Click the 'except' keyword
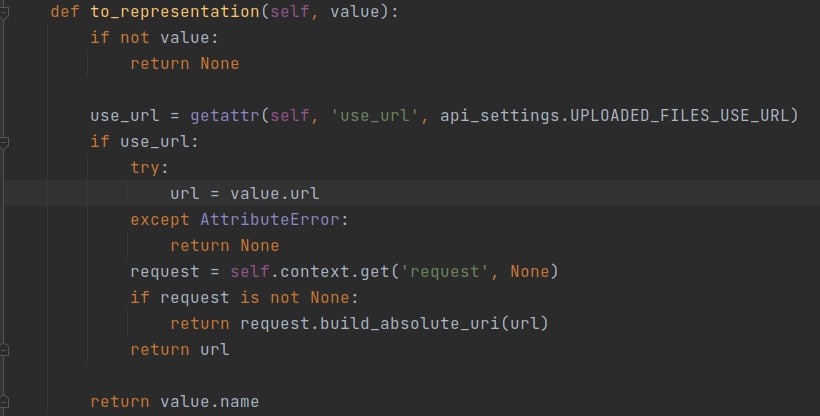Image resolution: width=820 pixels, height=416 pixels. (160, 220)
